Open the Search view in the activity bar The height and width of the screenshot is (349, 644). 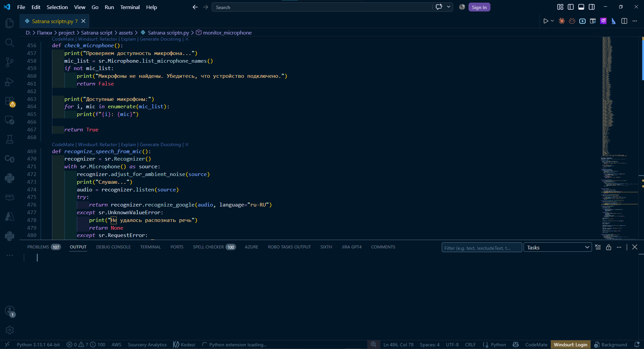coord(10,43)
